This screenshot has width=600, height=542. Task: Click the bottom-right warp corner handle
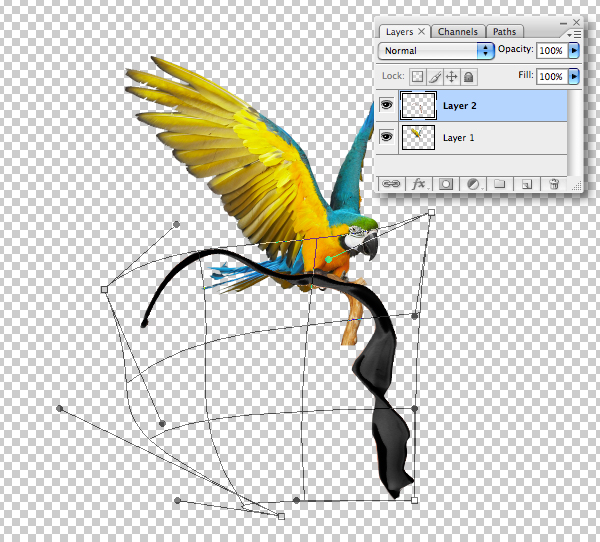414,500
